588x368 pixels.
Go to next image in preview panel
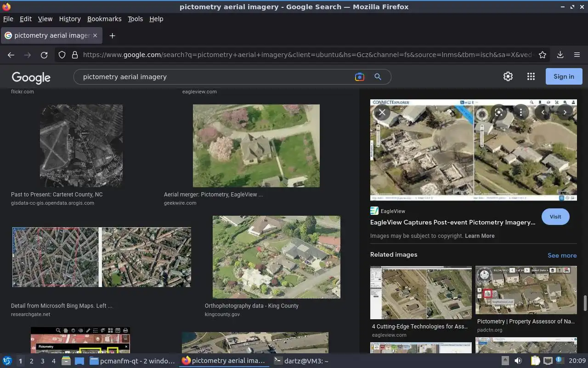click(x=565, y=112)
